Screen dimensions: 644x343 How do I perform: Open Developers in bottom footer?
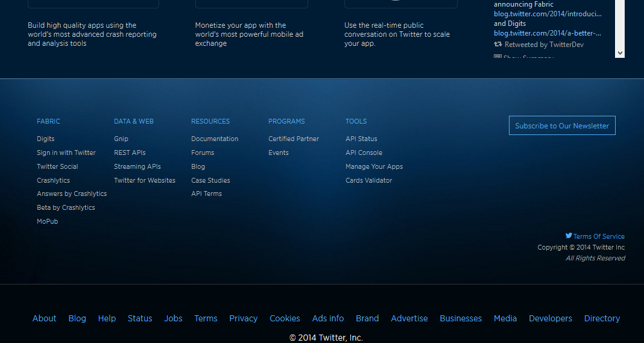pos(551,318)
